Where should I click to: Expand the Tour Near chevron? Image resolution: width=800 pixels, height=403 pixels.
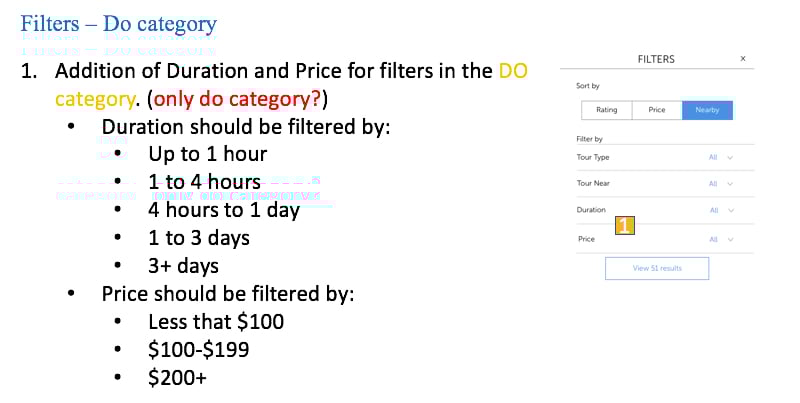coord(731,184)
